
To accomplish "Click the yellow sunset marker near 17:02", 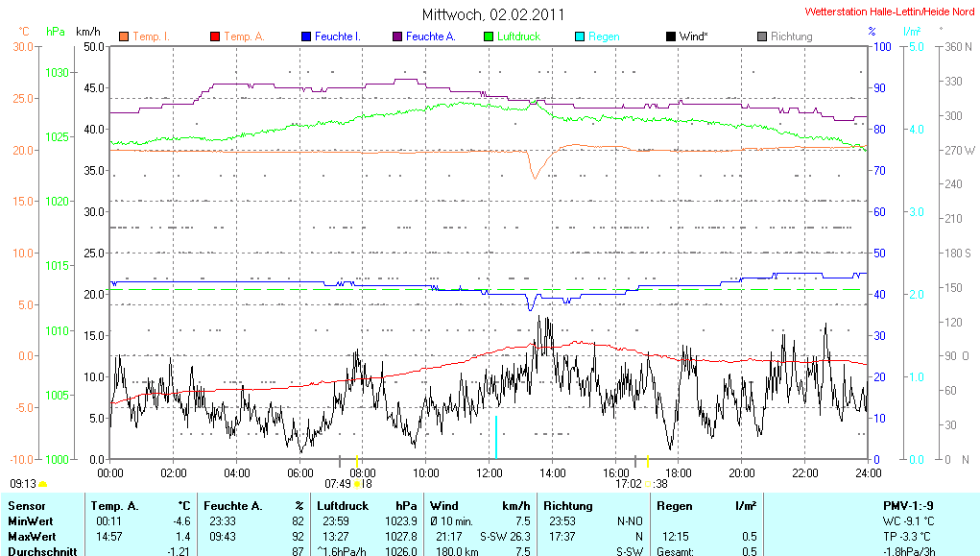I will [x=648, y=483].
